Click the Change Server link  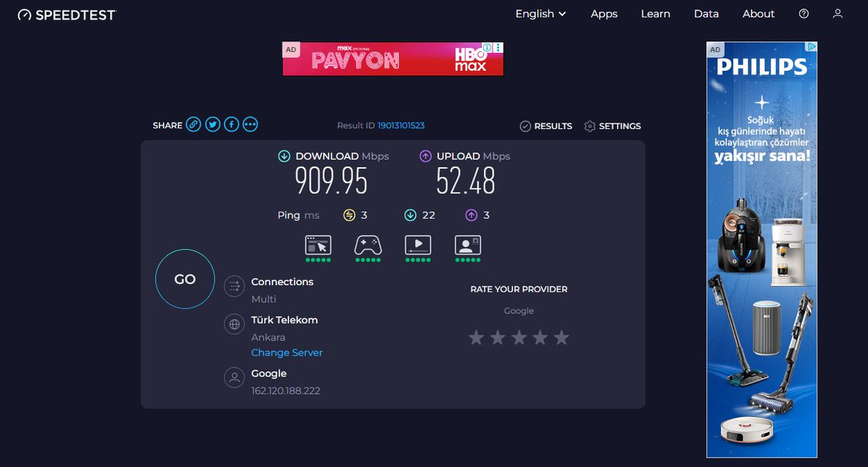pos(287,353)
